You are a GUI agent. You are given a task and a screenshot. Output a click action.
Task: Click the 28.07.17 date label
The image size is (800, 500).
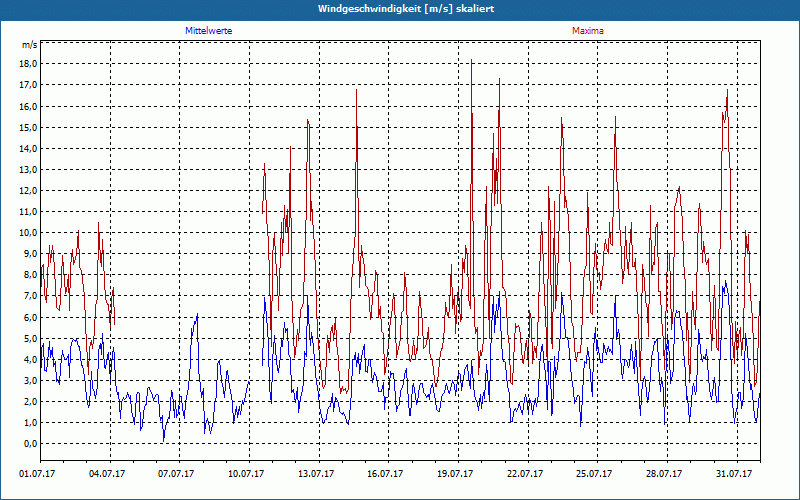tap(664, 474)
